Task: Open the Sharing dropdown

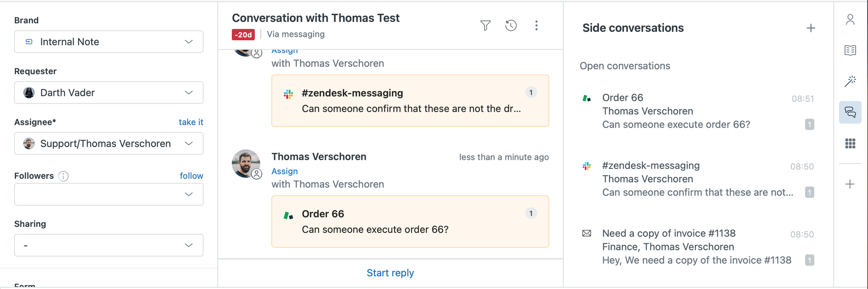Action: click(x=108, y=245)
